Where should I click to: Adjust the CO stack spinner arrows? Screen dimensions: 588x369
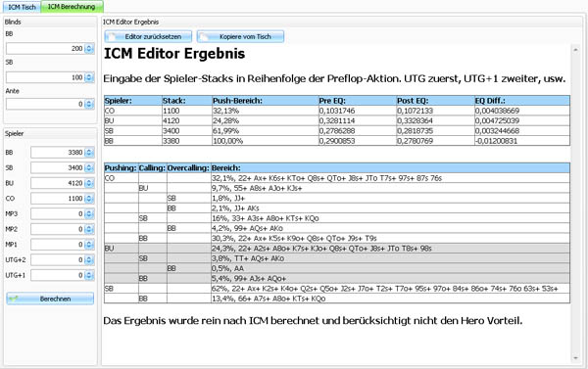(x=89, y=198)
